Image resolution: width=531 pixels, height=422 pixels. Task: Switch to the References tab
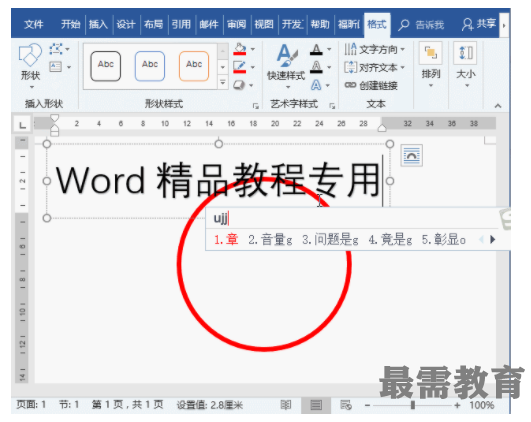point(181,24)
